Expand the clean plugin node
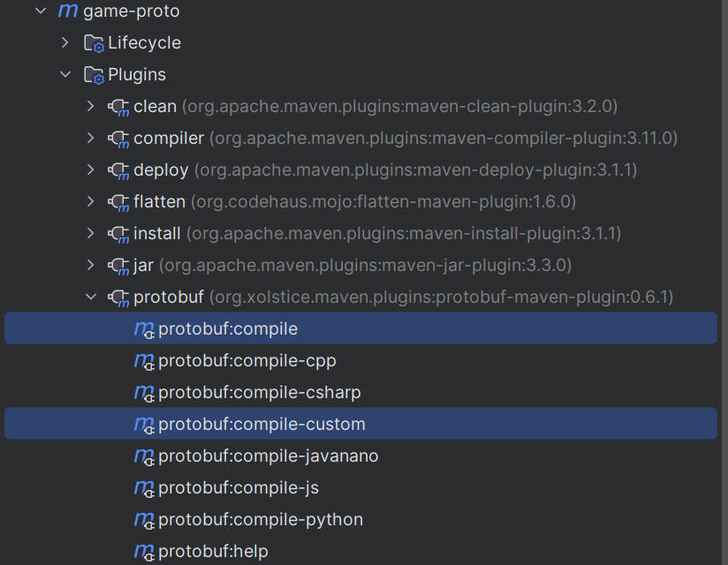The height and width of the screenshot is (565, 728). point(91,106)
